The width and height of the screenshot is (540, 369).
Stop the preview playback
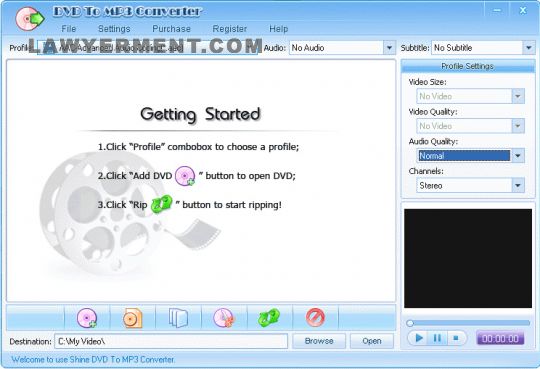click(x=456, y=338)
